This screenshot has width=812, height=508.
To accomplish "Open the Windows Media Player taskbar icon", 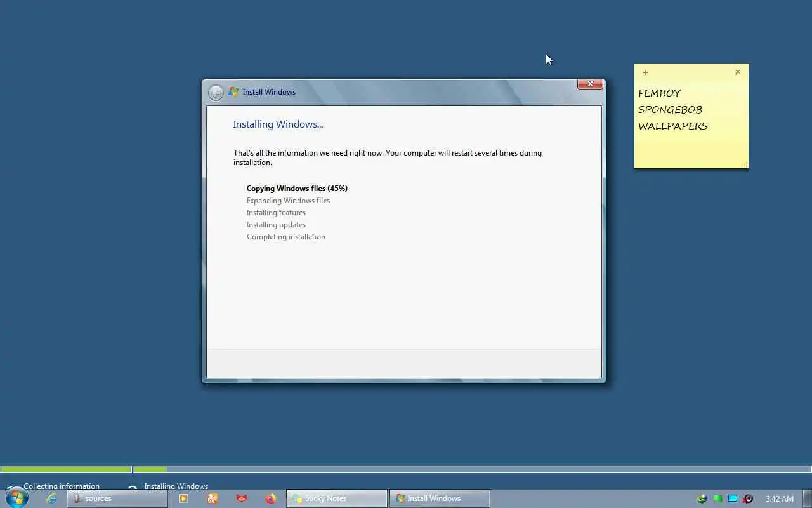I will tap(183, 498).
